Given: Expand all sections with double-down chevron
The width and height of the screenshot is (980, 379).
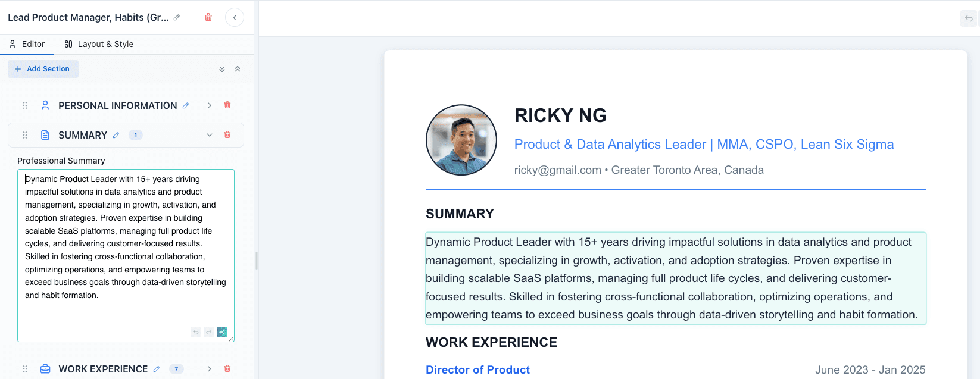Looking at the screenshot, I should point(222,69).
